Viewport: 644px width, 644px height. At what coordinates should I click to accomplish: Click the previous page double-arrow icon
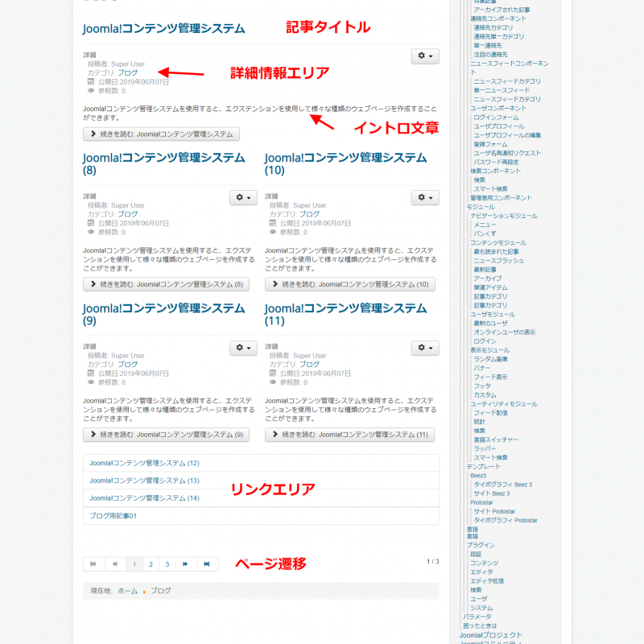pos(115,564)
